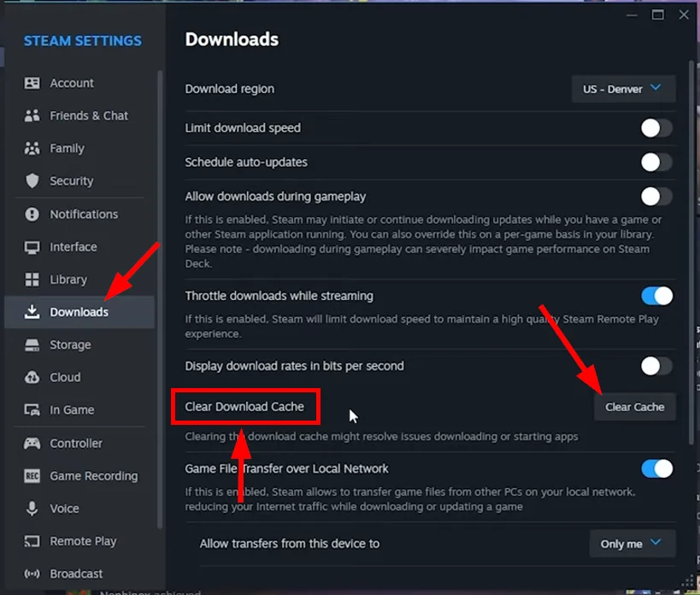Toggle Allow downloads during gameplay
Image resolution: width=700 pixels, height=595 pixels.
(656, 197)
